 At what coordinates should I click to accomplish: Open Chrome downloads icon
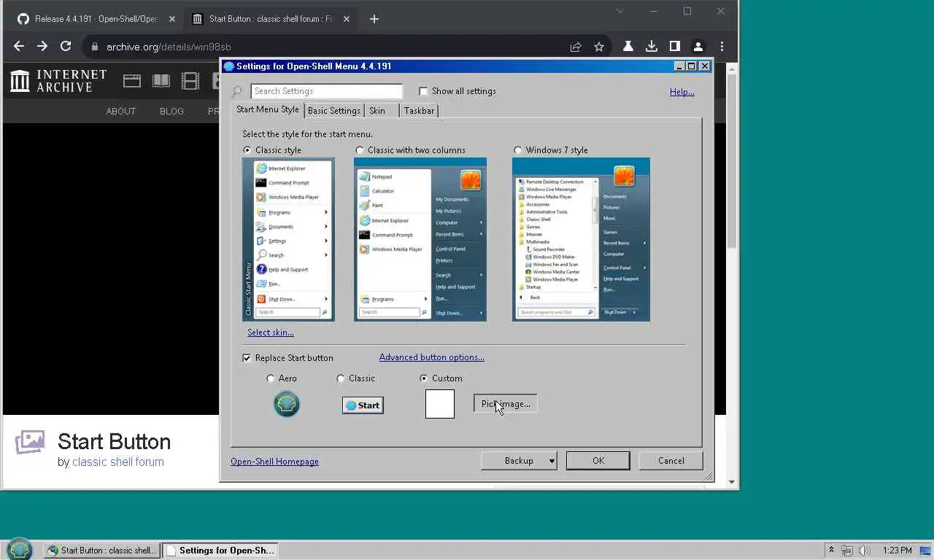point(651,46)
